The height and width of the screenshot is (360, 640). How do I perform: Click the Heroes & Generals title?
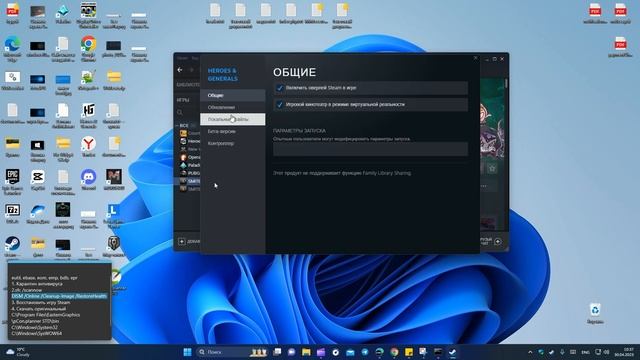click(222, 75)
